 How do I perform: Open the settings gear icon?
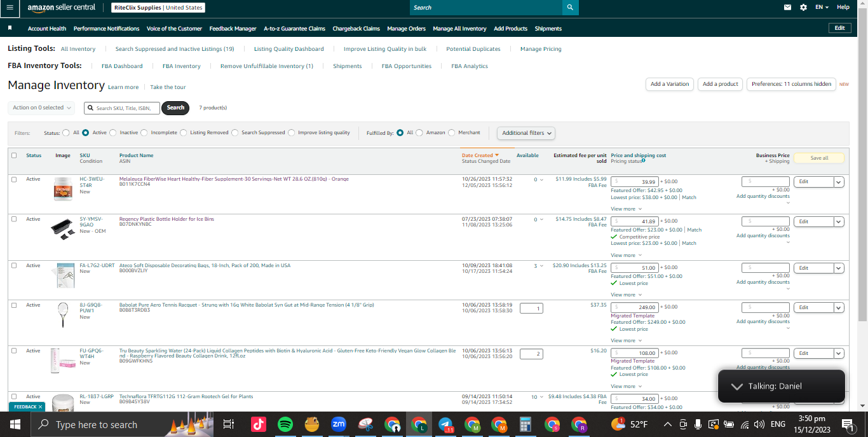tap(803, 8)
